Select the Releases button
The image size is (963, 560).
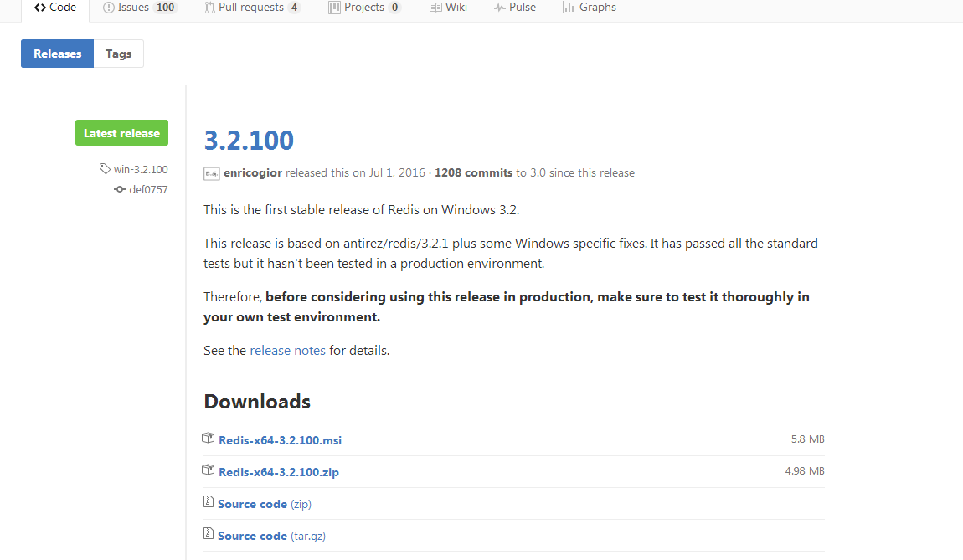(57, 54)
